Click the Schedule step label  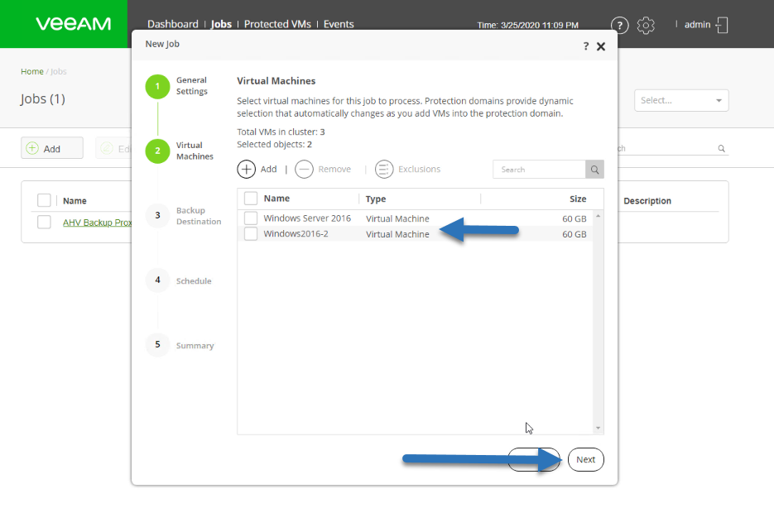(x=194, y=280)
